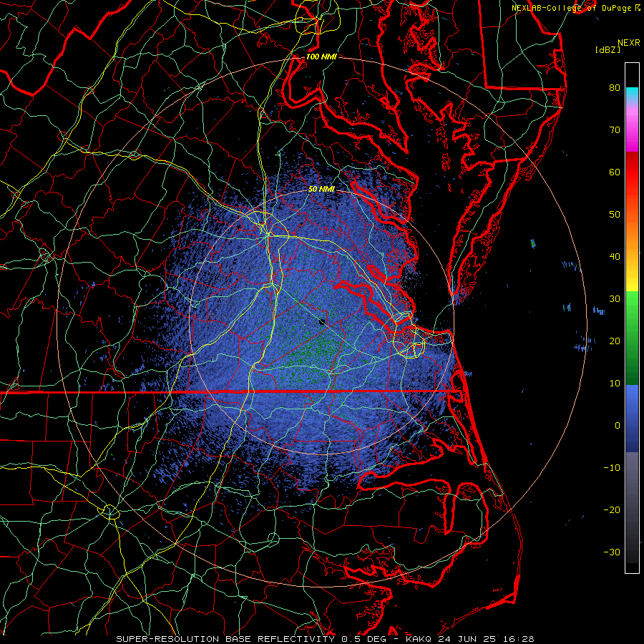Click the "50 NMI" range ring label
644x644 pixels.
(x=321, y=190)
